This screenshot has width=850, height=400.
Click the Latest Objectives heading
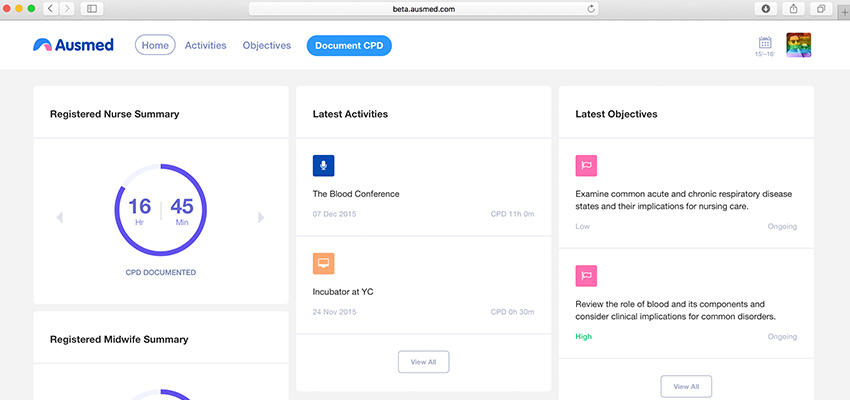tap(616, 114)
